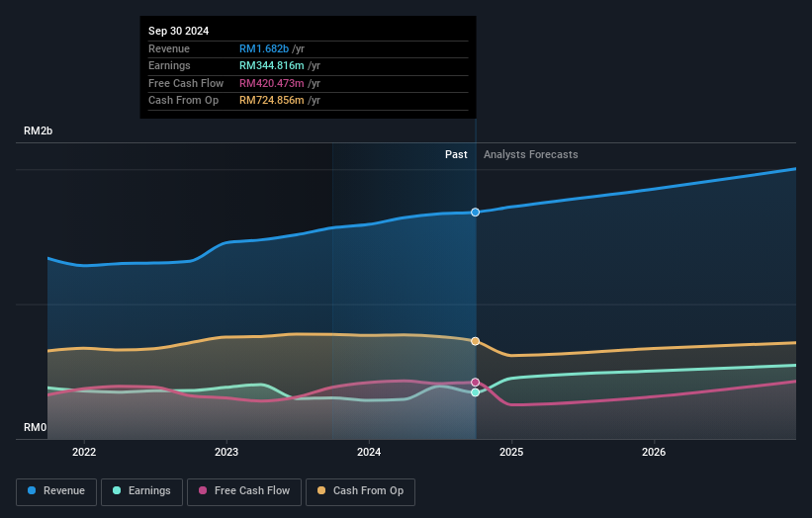The width and height of the screenshot is (812, 518).
Task: Toggle the Earnings legend series
Action: [x=141, y=491]
